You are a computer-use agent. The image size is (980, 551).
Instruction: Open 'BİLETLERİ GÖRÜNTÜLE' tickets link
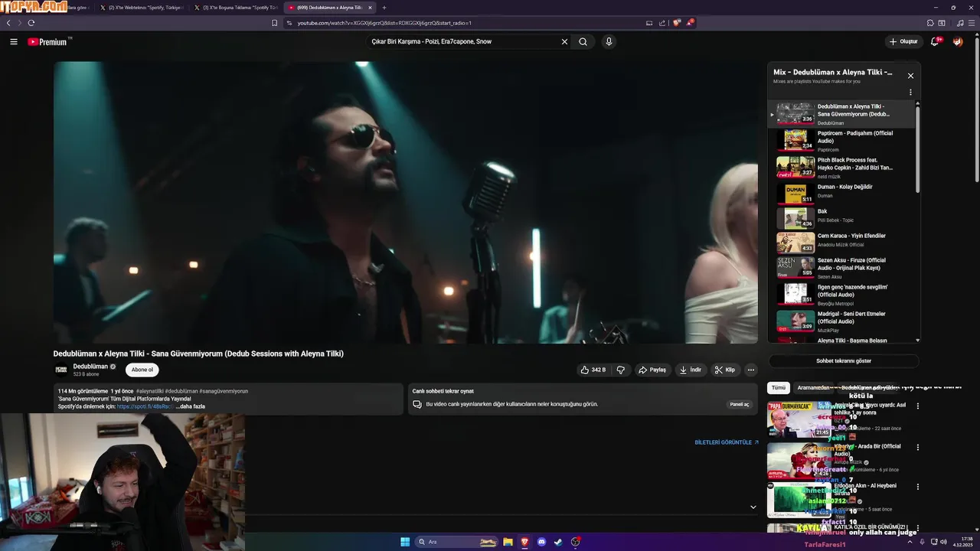click(x=727, y=442)
